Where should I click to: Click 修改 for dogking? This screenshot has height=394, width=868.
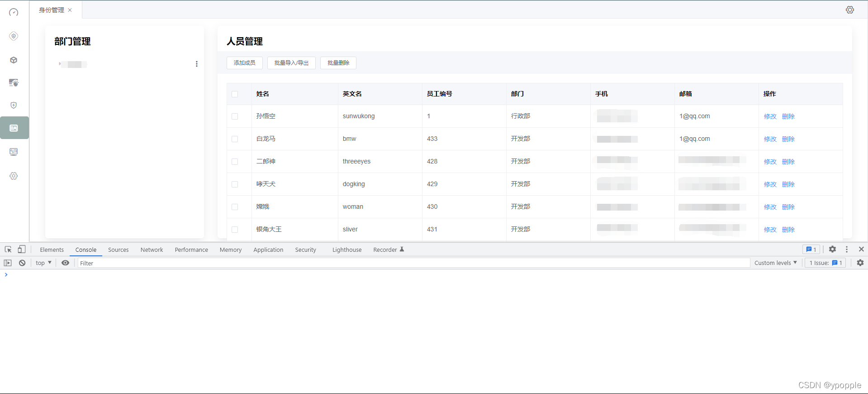point(770,184)
